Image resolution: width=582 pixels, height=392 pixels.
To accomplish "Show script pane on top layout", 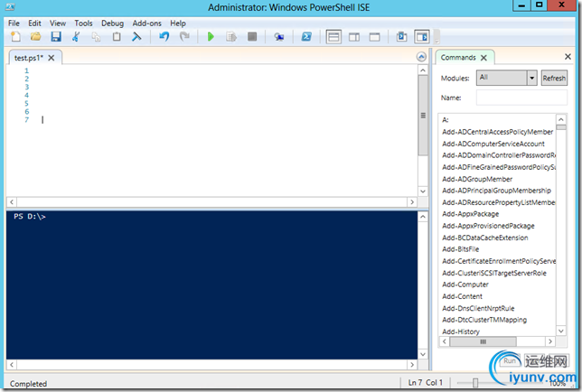I will coord(333,37).
